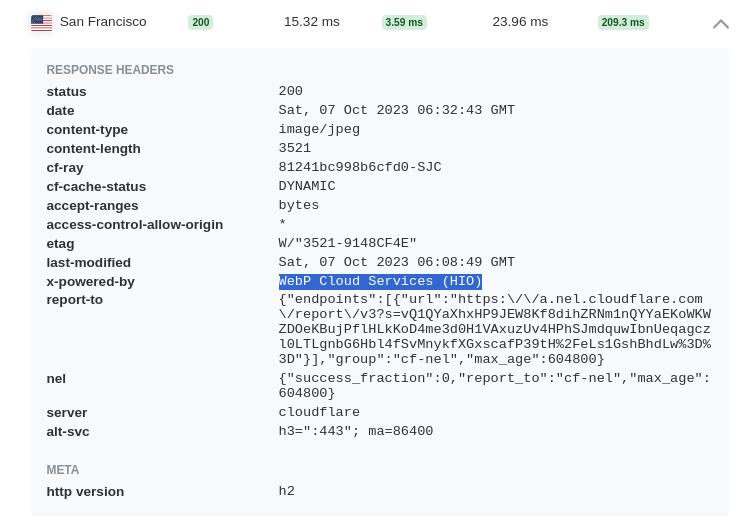The width and height of the screenshot is (751, 525).
Task: Click the http version h2 value
Action: click(x=287, y=491)
